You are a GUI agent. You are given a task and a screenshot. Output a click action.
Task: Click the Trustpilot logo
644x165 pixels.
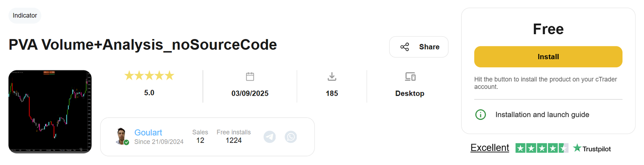[x=592, y=148]
